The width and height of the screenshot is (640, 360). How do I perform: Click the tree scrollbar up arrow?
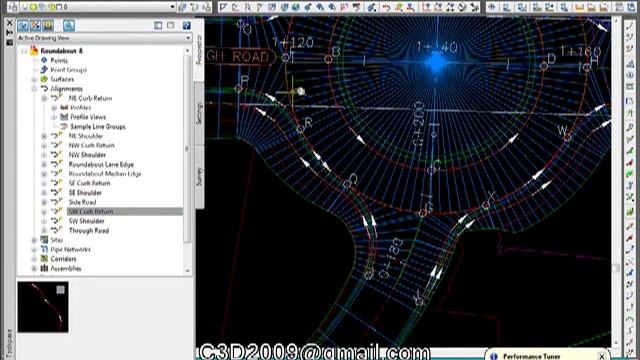[187, 51]
